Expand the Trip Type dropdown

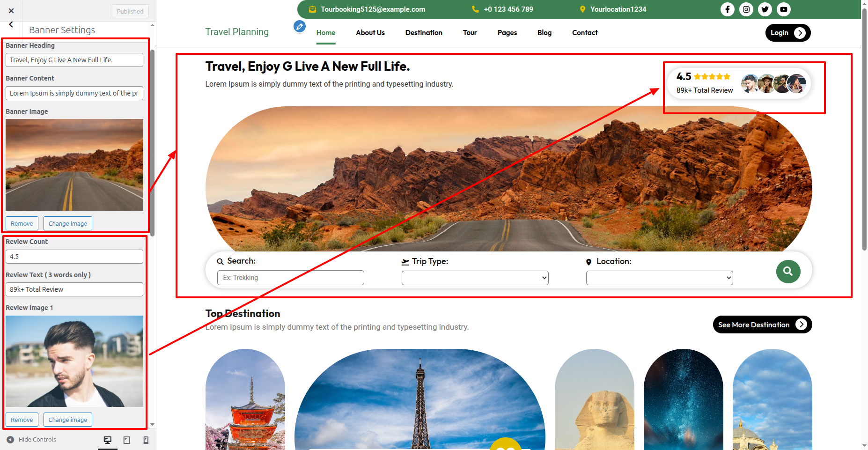475,278
